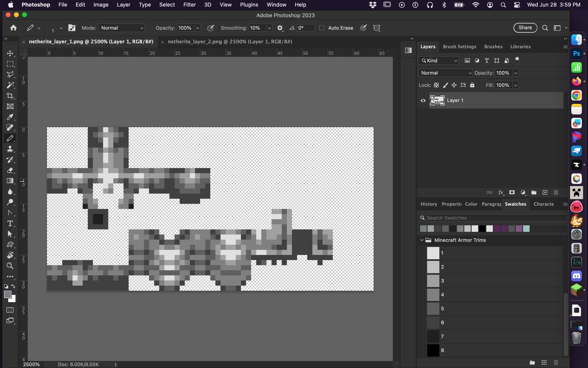Select the Eraser tool
Image resolution: width=588 pixels, height=368 pixels.
pos(10,170)
